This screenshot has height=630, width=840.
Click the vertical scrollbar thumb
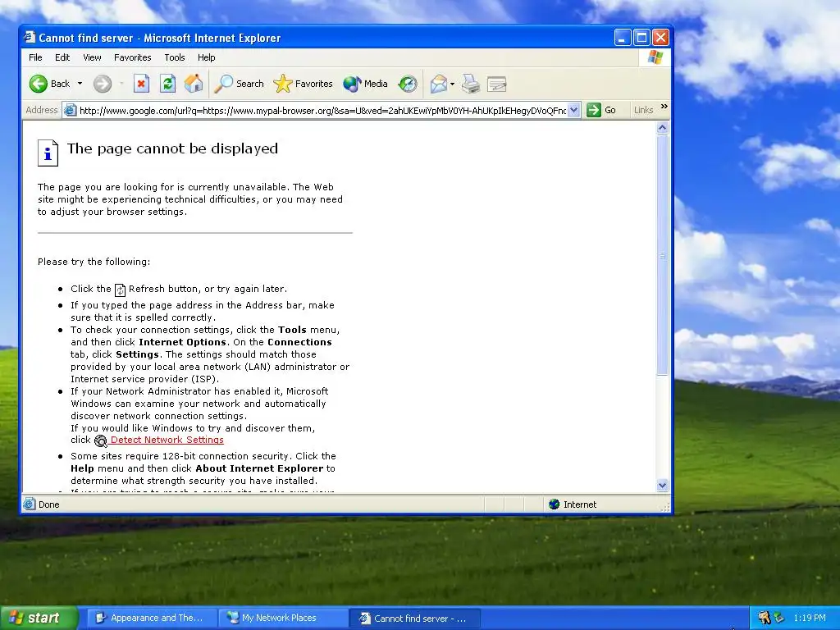662,255
